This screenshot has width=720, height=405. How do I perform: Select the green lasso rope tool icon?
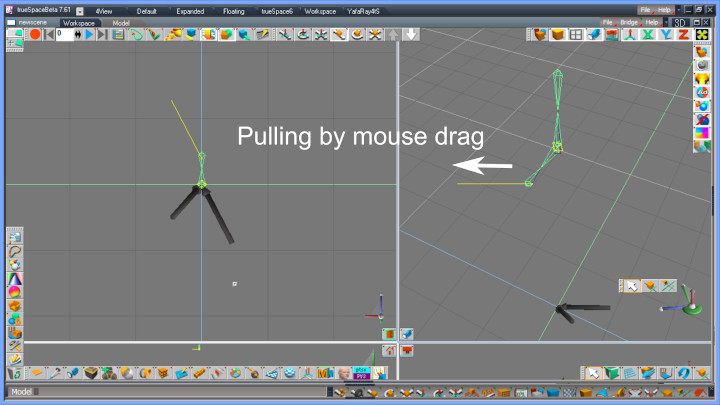pos(136,34)
